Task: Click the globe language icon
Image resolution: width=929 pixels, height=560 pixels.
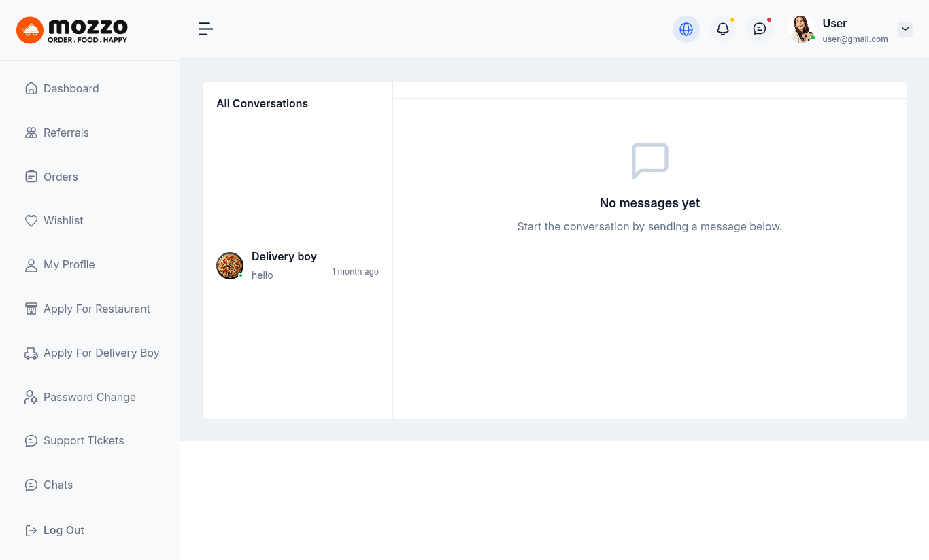Action: coord(686,29)
